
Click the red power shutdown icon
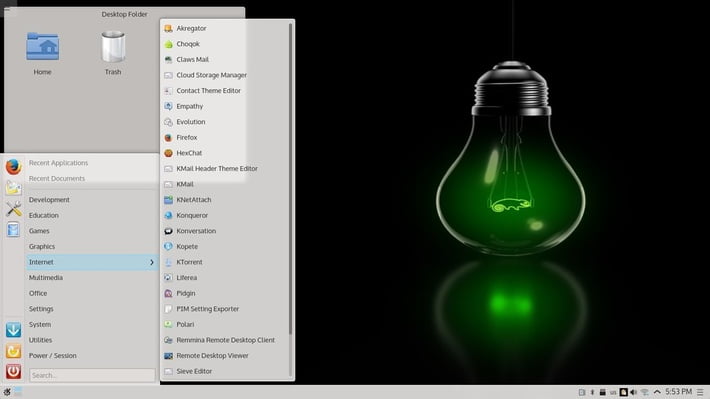click(x=14, y=371)
